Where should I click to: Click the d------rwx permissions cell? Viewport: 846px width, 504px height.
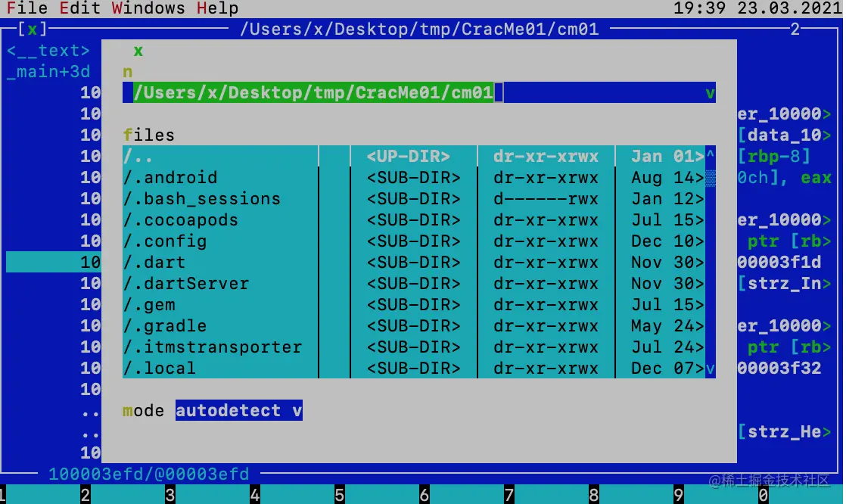click(x=546, y=198)
